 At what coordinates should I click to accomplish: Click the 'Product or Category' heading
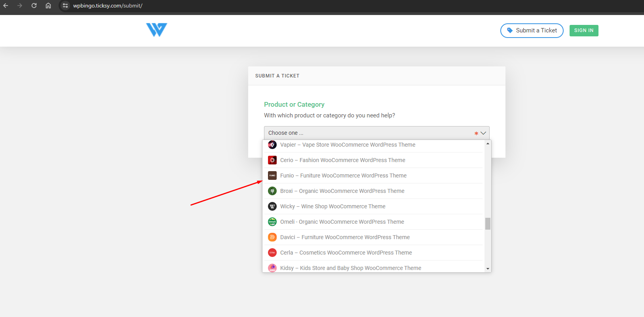294,104
